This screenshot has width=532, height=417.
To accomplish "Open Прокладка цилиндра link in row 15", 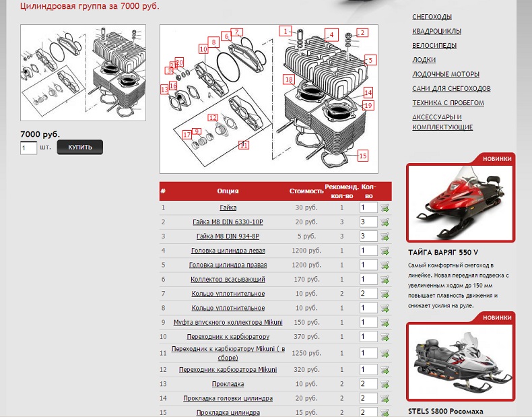I will coord(228,412).
